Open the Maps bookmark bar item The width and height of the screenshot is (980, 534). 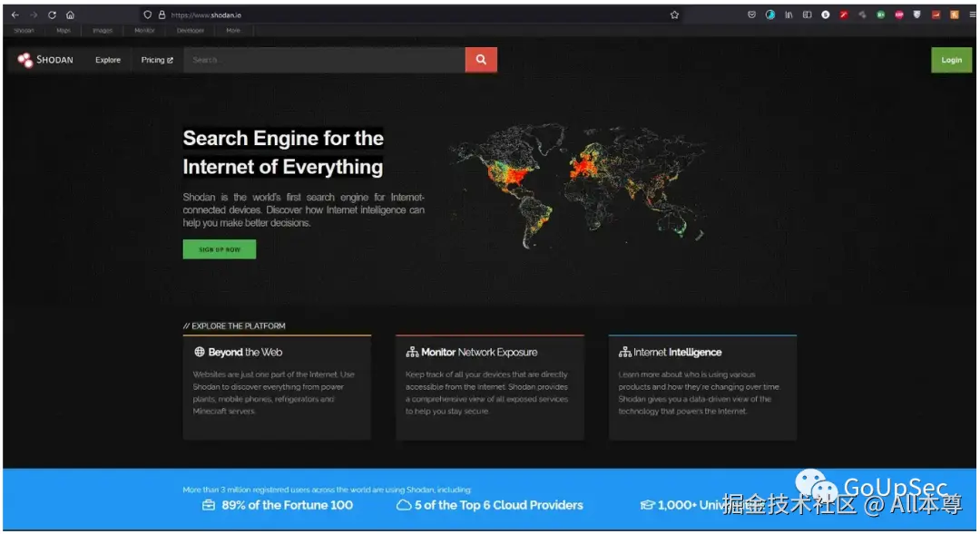click(x=64, y=31)
